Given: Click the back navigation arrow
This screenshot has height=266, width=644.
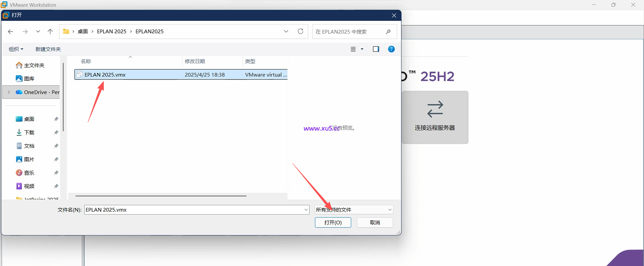Looking at the screenshot, I should click(10, 32).
